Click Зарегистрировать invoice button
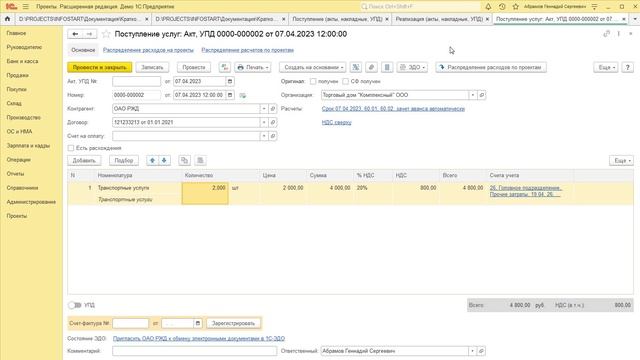Screen dimensions: 640x360 233,323
